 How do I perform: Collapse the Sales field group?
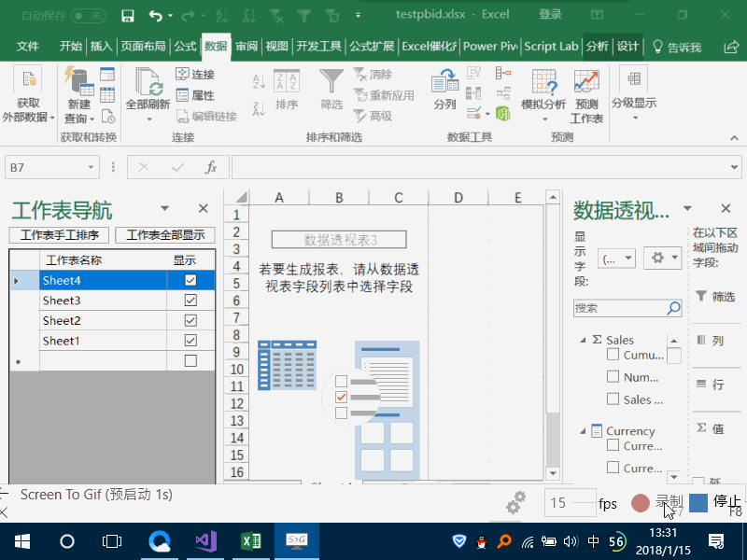(x=583, y=340)
